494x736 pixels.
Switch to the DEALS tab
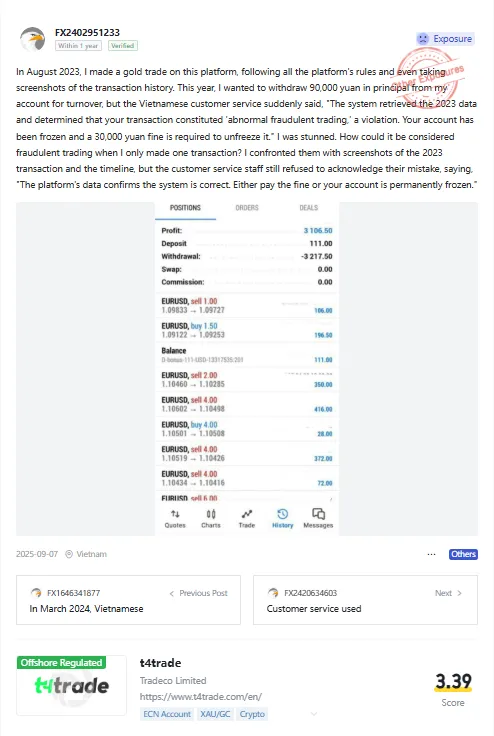coord(309,208)
